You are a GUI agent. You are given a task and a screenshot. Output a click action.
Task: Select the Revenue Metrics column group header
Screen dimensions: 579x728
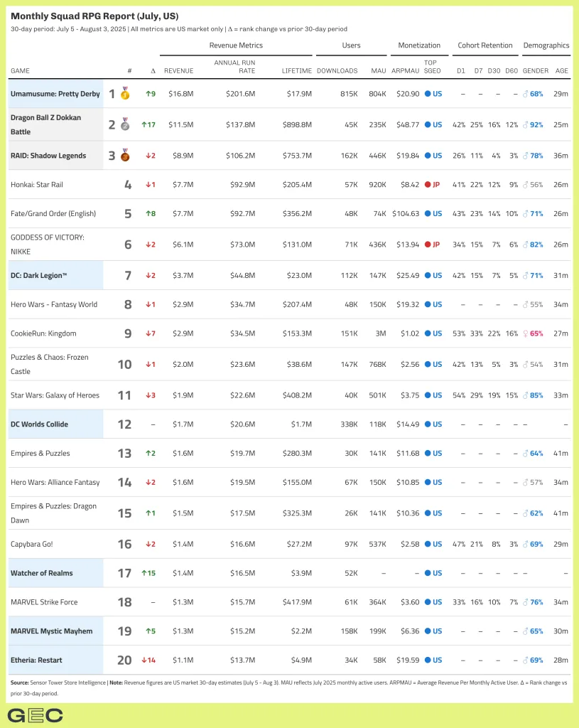coord(236,45)
